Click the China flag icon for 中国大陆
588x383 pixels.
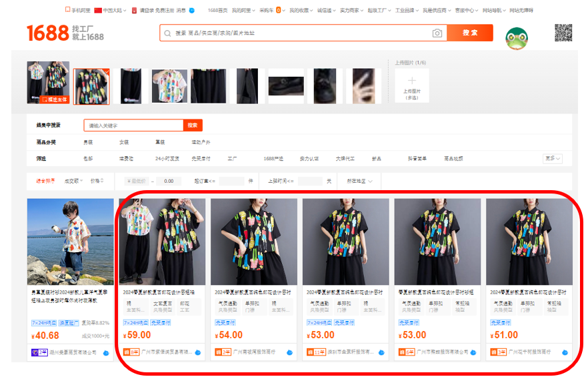(x=98, y=10)
